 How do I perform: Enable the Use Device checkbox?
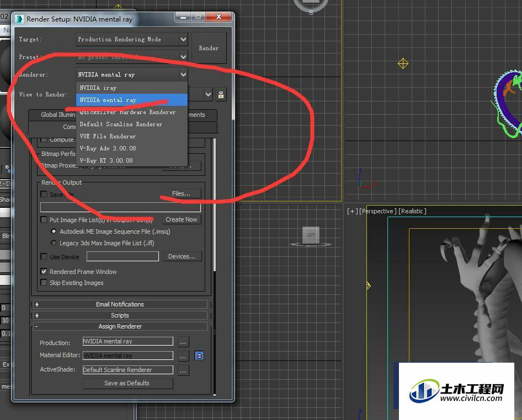(x=44, y=257)
